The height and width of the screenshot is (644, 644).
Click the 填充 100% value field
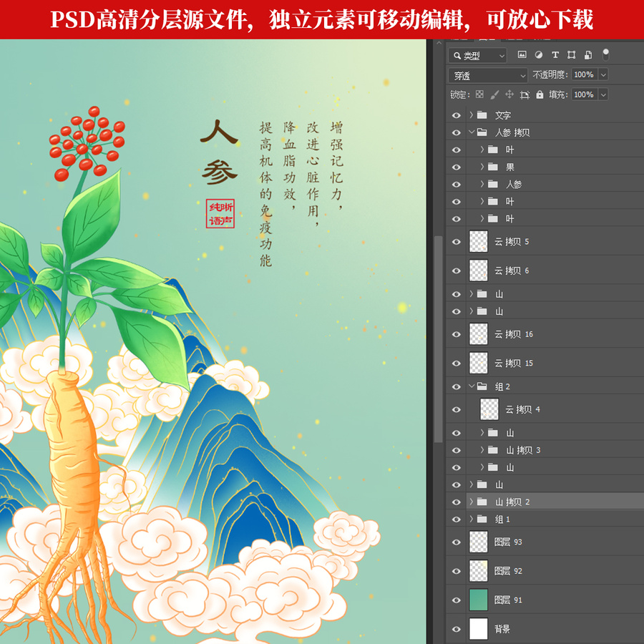tap(584, 94)
